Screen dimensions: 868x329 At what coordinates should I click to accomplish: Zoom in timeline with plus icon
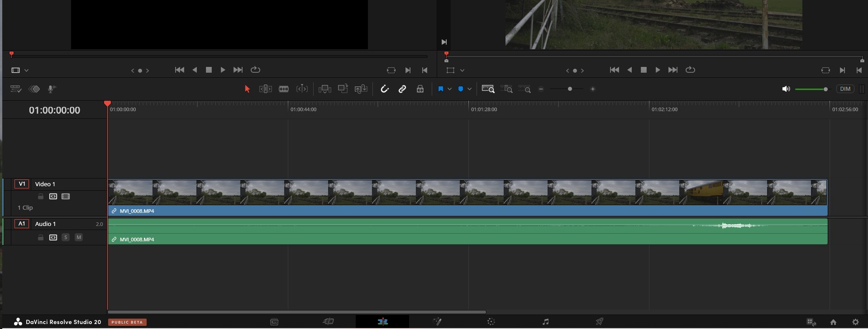pos(592,89)
